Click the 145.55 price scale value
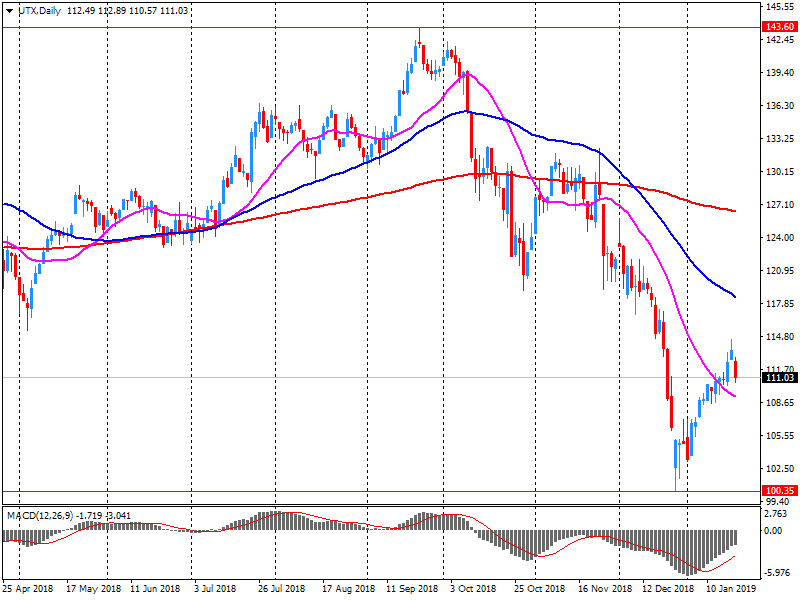This screenshot has height=600, width=800. [x=781, y=7]
